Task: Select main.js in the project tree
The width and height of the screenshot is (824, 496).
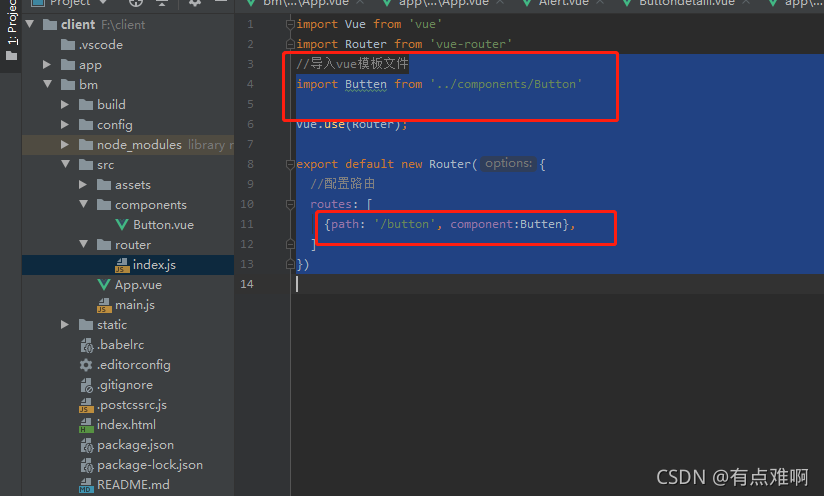Action: coord(135,305)
